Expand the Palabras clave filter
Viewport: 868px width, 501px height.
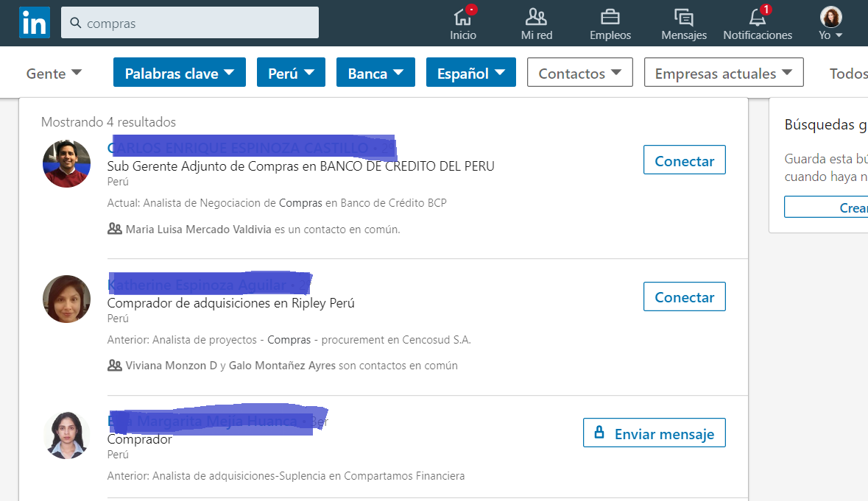pos(180,73)
